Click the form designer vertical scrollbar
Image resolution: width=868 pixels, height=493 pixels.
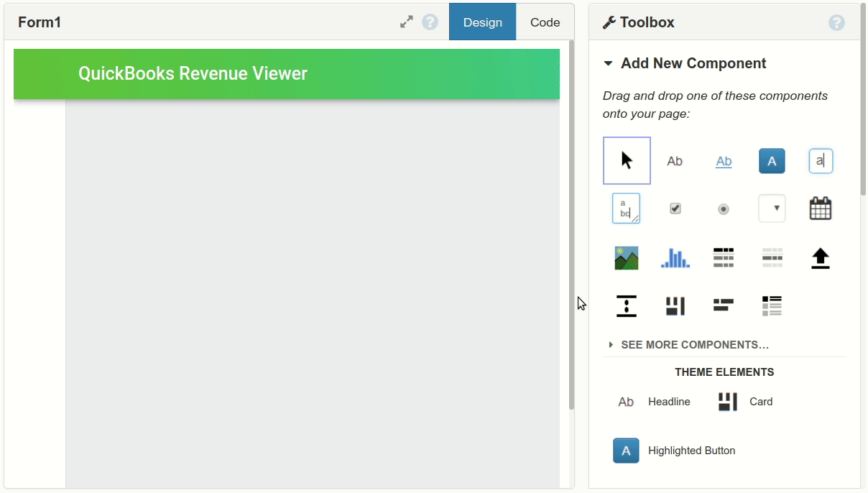click(x=572, y=224)
